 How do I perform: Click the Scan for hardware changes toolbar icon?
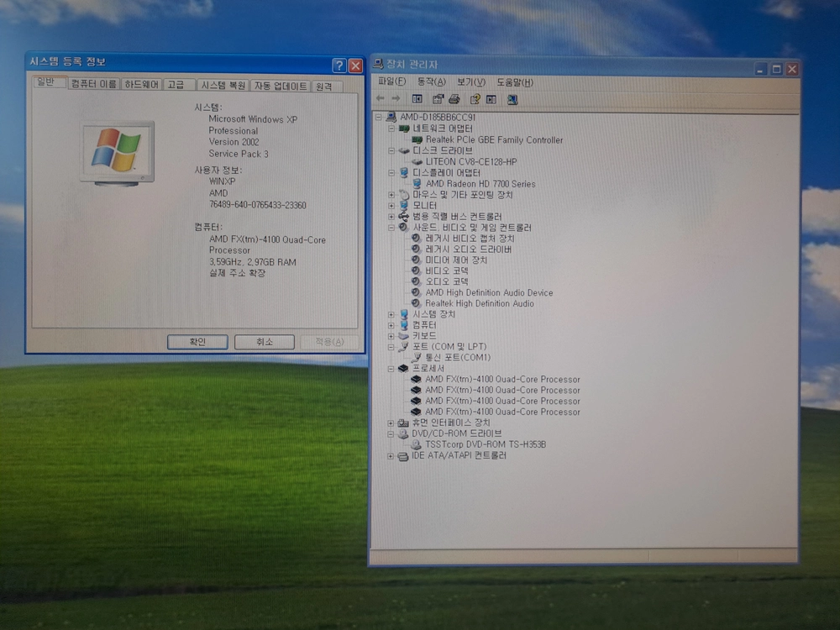tap(512, 100)
